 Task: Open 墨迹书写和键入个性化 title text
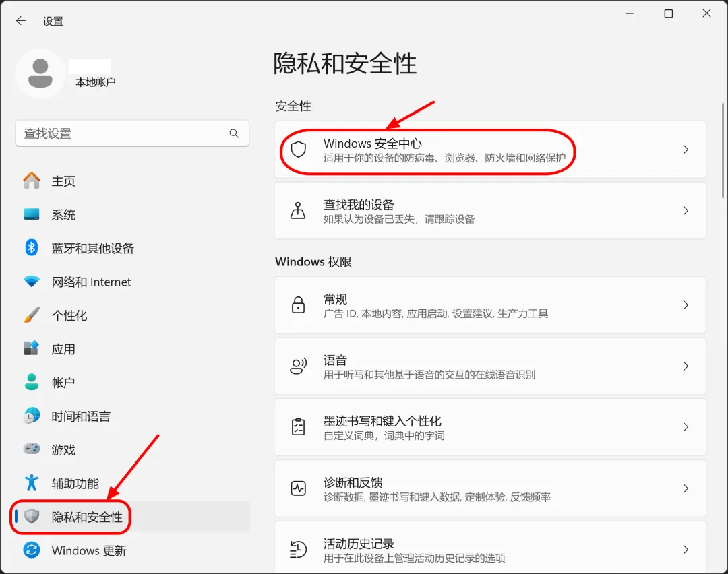tap(382, 421)
